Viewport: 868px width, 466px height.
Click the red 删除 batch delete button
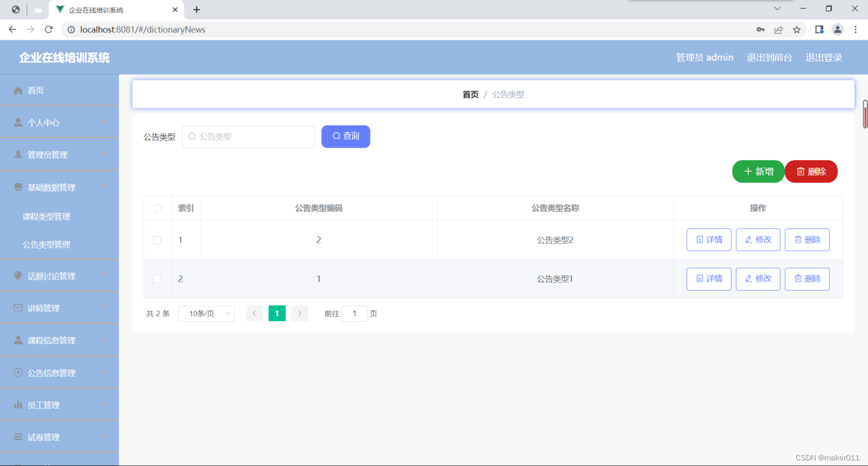(811, 171)
